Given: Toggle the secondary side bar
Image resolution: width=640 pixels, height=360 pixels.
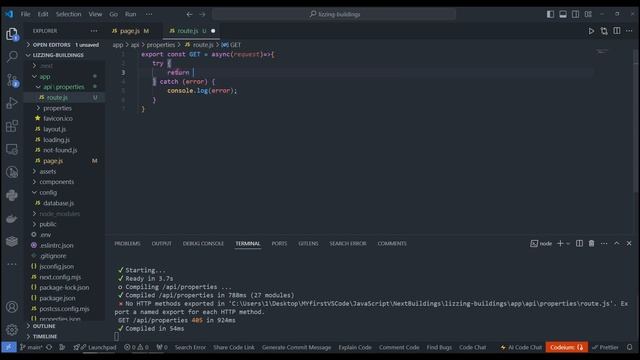Looking at the screenshot, I should [x=576, y=14].
